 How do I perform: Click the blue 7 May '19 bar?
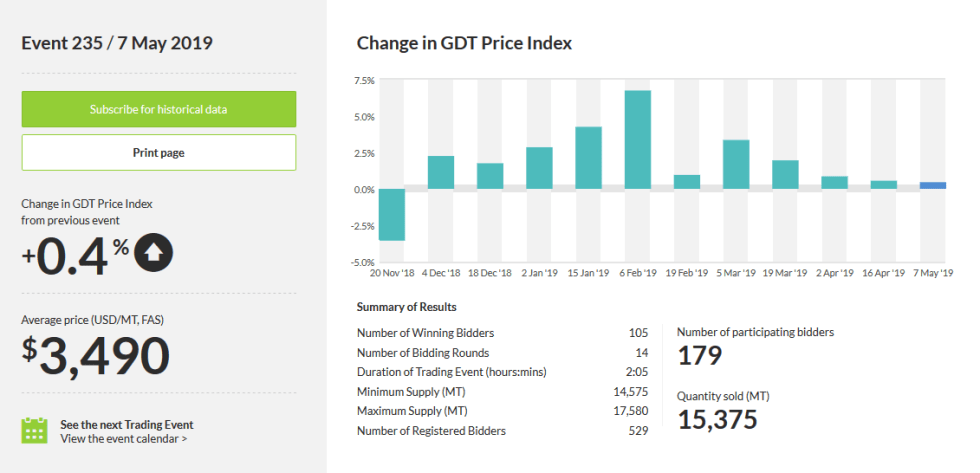[x=933, y=186]
